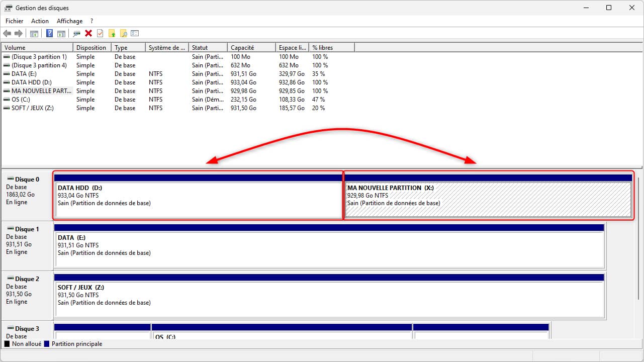Open the Affichage menu
Screen dimensions: 644x362
pyautogui.click(x=69, y=21)
